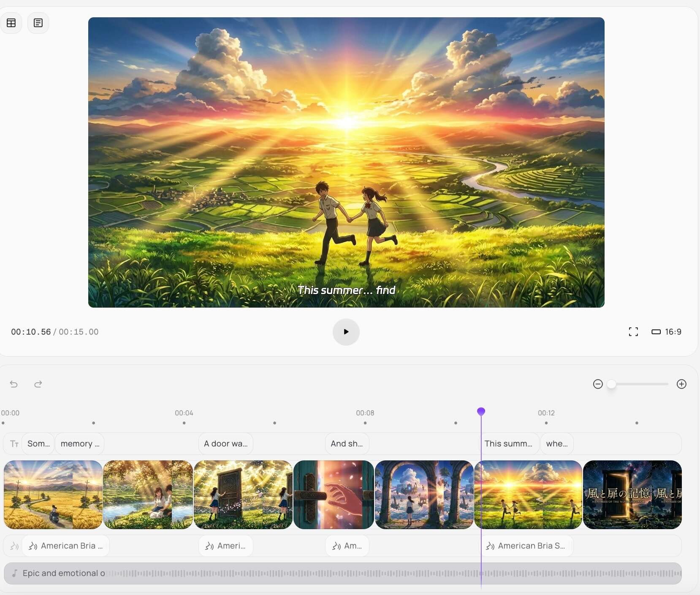700x595 pixels.
Task: Open the 16:9 aspect ratio selector
Action: tap(667, 332)
